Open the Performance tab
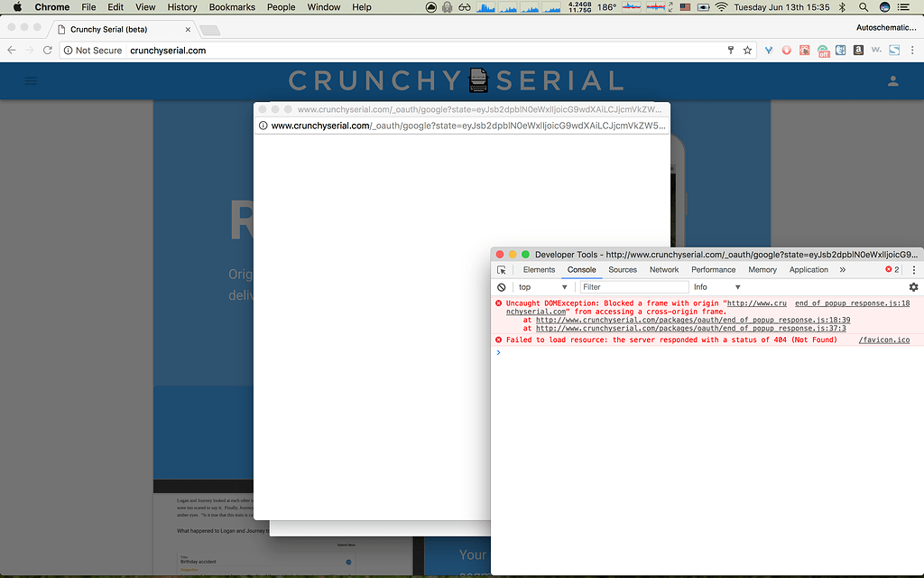This screenshot has height=578, width=924. (x=713, y=269)
